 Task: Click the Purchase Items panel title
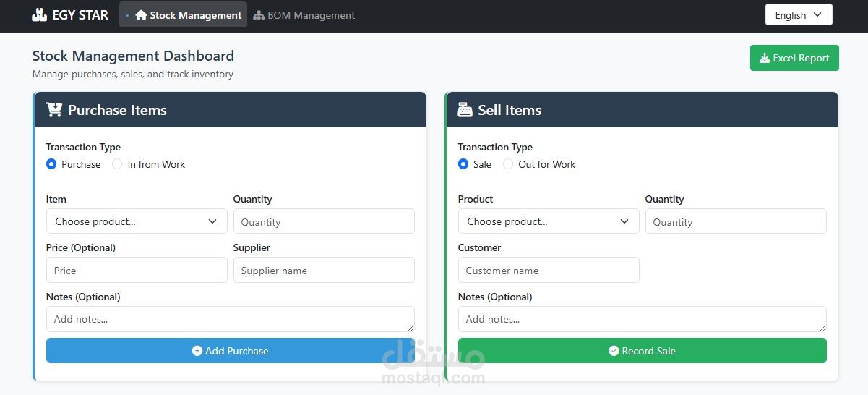[x=117, y=110]
